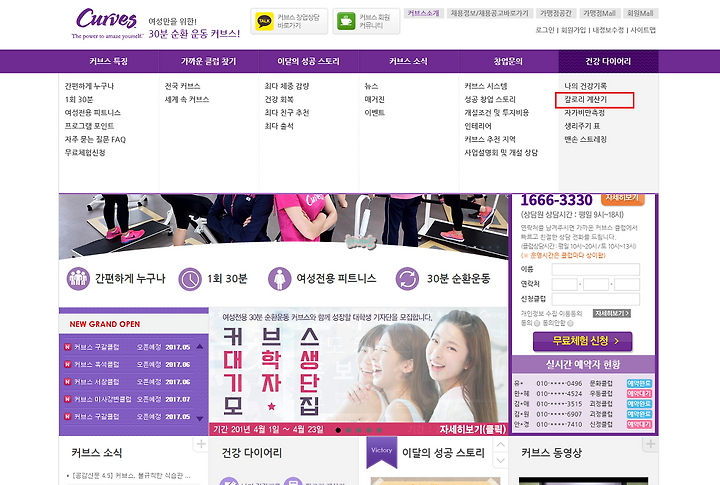
Task: Switch to the 가맹점Mall top tab
Action: 599,13
